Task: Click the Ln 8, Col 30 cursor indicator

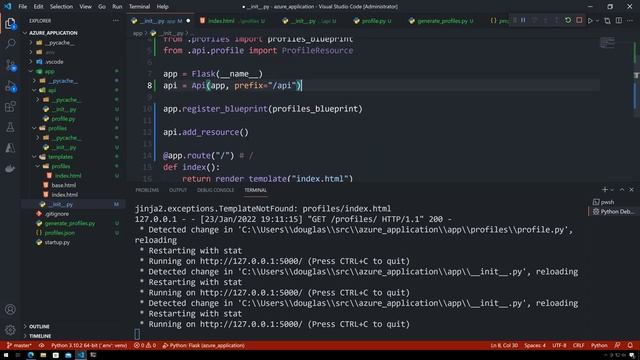Action: point(504,345)
